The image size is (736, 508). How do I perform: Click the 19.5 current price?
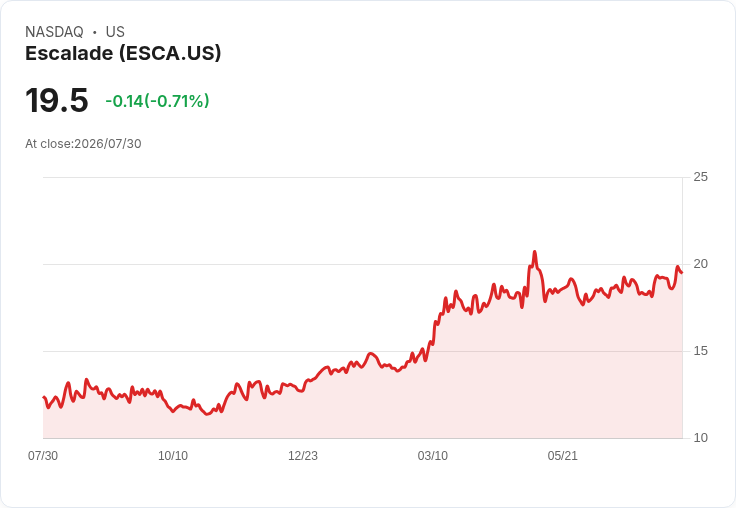tap(57, 100)
